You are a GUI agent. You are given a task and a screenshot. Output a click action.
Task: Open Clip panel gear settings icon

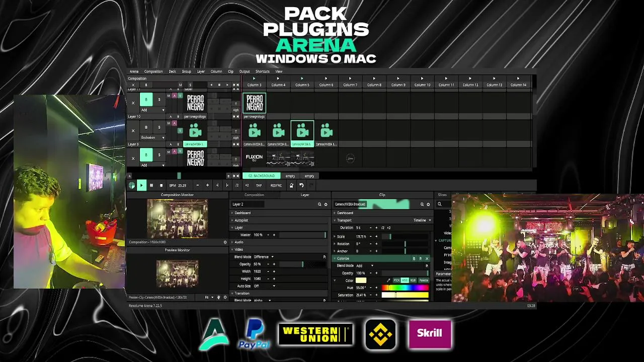point(428,205)
